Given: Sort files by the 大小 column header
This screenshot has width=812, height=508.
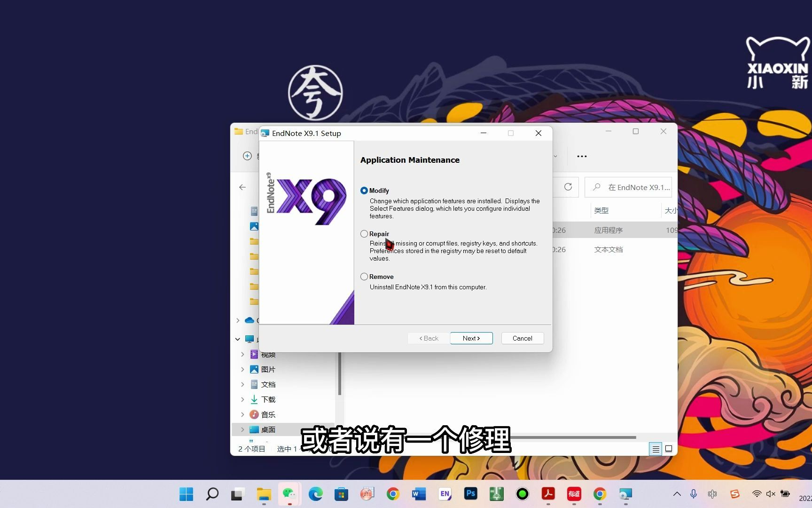Looking at the screenshot, I should pyautogui.click(x=670, y=210).
